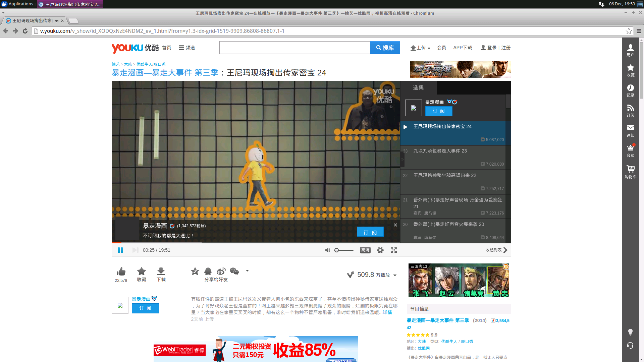Seek on the video progress bar

coord(256,243)
